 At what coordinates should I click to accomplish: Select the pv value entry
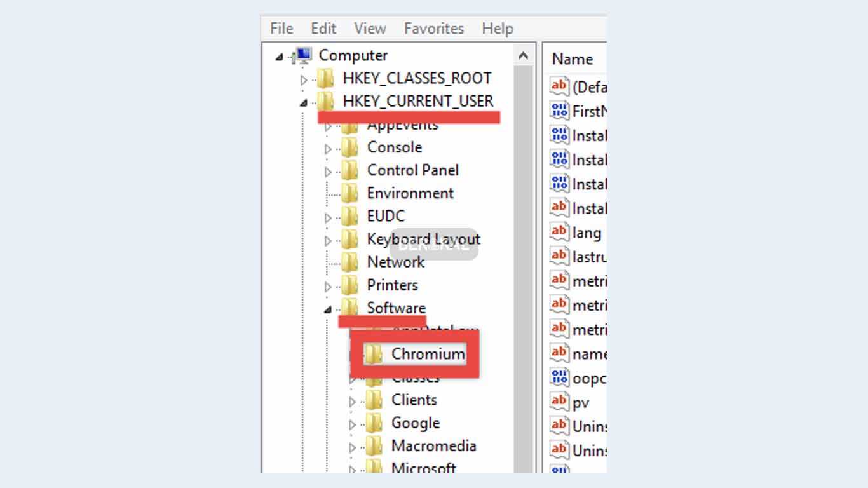(x=581, y=402)
